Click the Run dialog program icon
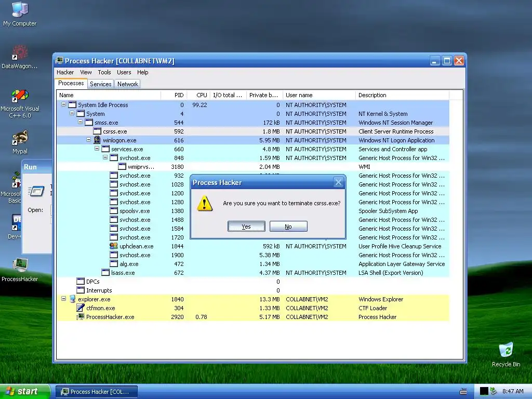The width and height of the screenshot is (532, 399). (36, 191)
